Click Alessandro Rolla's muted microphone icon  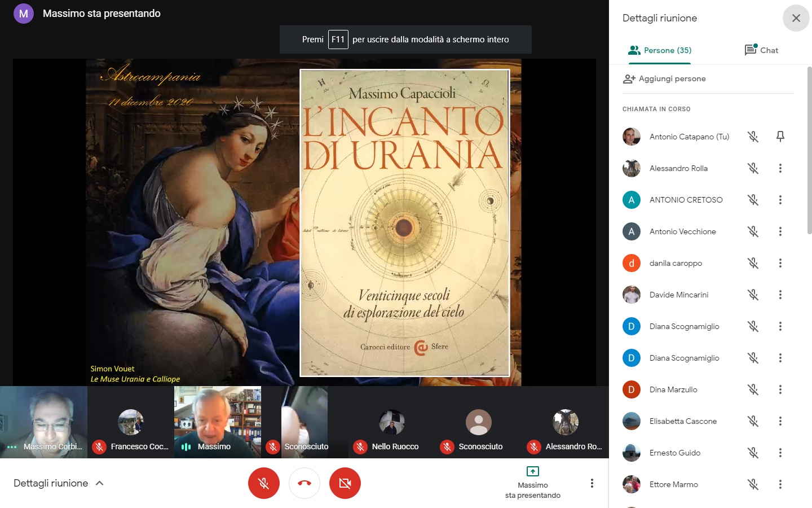(x=753, y=168)
